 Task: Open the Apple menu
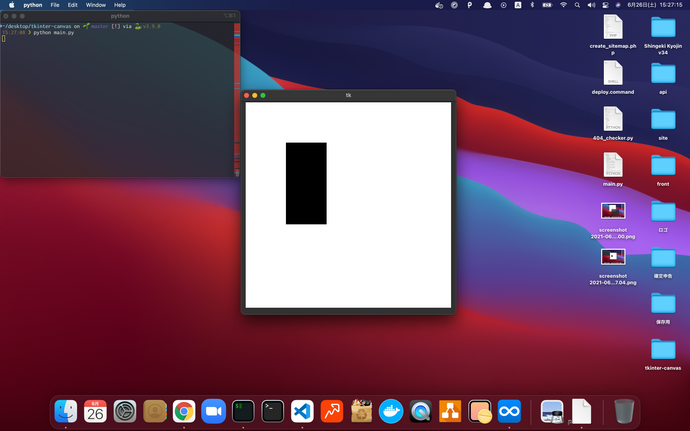click(12, 5)
